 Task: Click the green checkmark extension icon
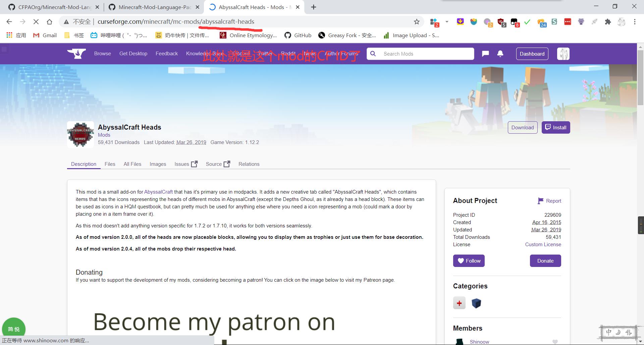[x=527, y=22]
